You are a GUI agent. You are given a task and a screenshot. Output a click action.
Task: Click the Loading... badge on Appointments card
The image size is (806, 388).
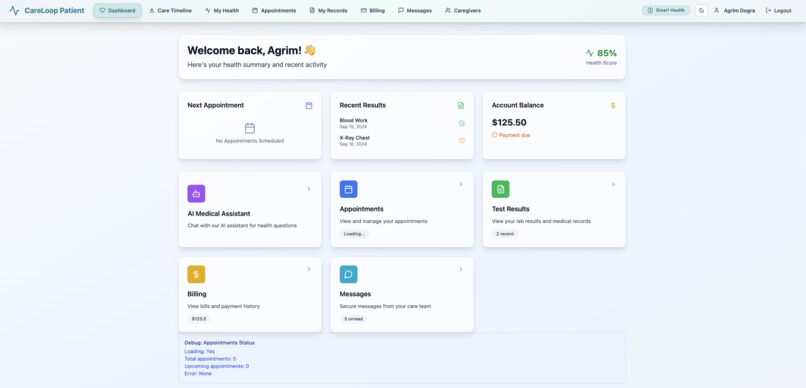354,234
